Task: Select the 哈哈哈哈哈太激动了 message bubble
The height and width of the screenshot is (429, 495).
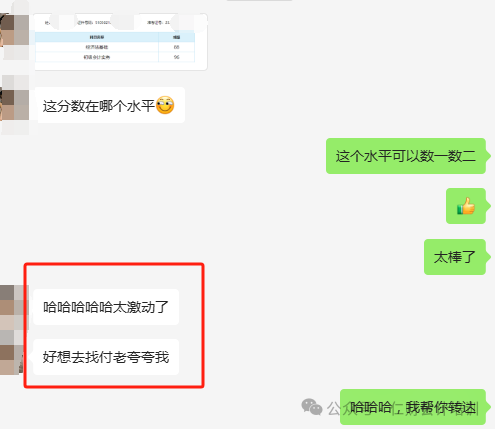Action: tap(106, 307)
